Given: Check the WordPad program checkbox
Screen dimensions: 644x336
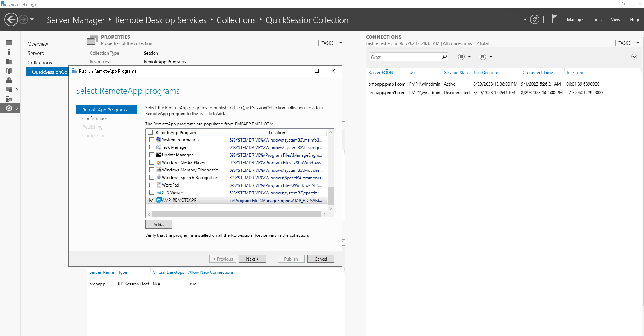Looking at the screenshot, I should pos(152,185).
